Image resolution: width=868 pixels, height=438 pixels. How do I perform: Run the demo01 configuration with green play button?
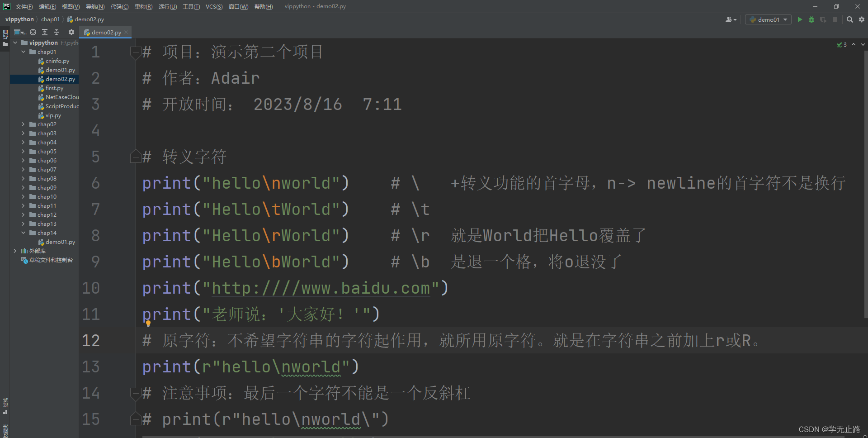[x=800, y=19]
